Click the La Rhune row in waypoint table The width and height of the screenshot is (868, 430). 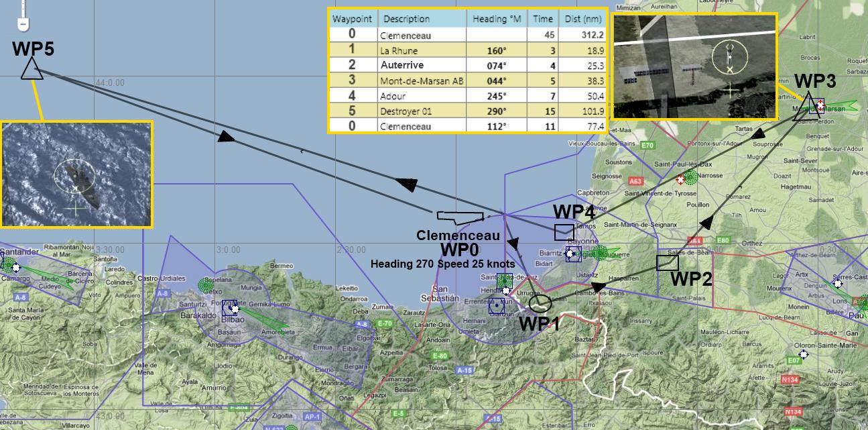pyautogui.click(x=468, y=50)
